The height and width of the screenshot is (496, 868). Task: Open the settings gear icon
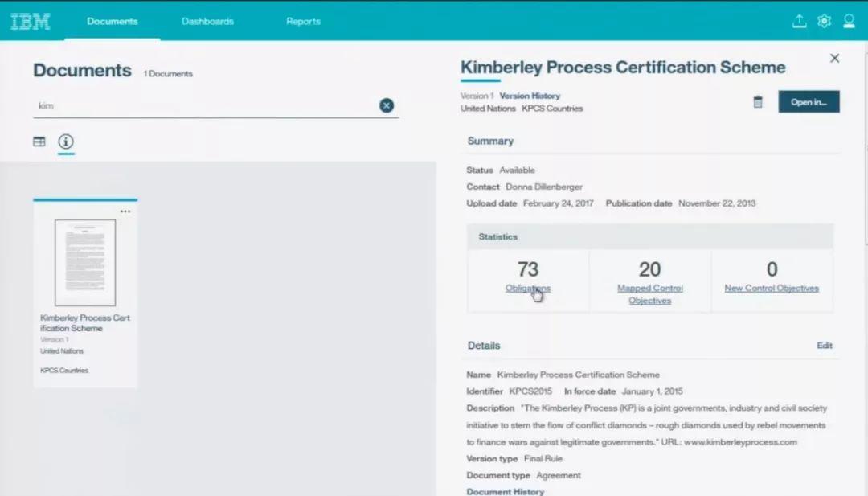pos(824,21)
